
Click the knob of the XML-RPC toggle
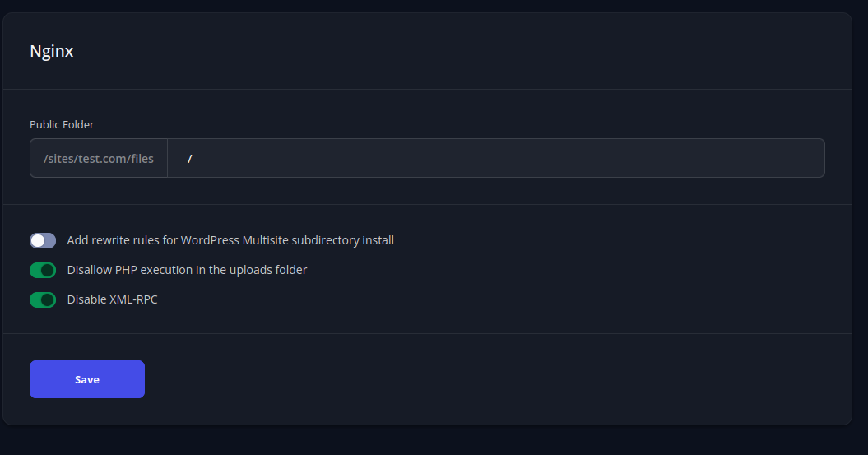tap(48, 299)
